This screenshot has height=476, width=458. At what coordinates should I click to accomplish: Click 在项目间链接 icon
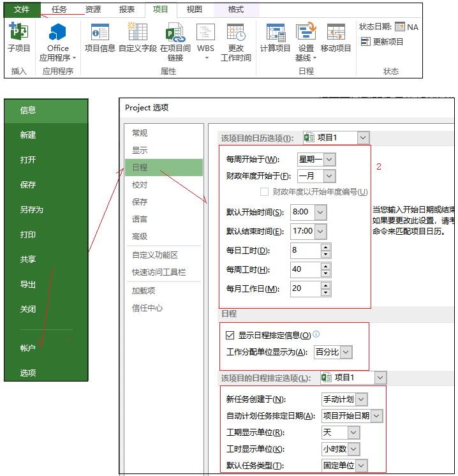(x=175, y=32)
